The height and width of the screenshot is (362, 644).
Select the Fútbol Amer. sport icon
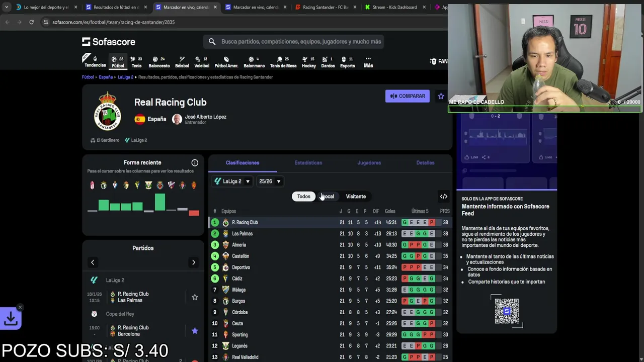coord(226,62)
